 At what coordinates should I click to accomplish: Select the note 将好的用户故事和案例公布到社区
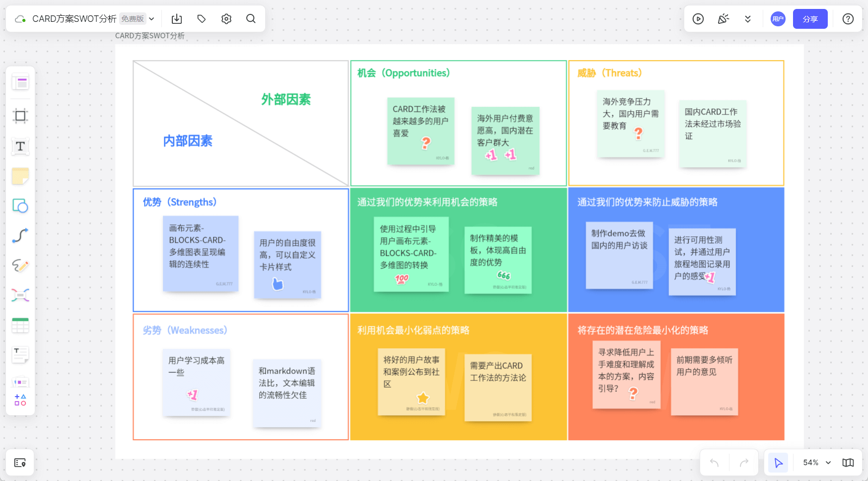tap(411, 382)
